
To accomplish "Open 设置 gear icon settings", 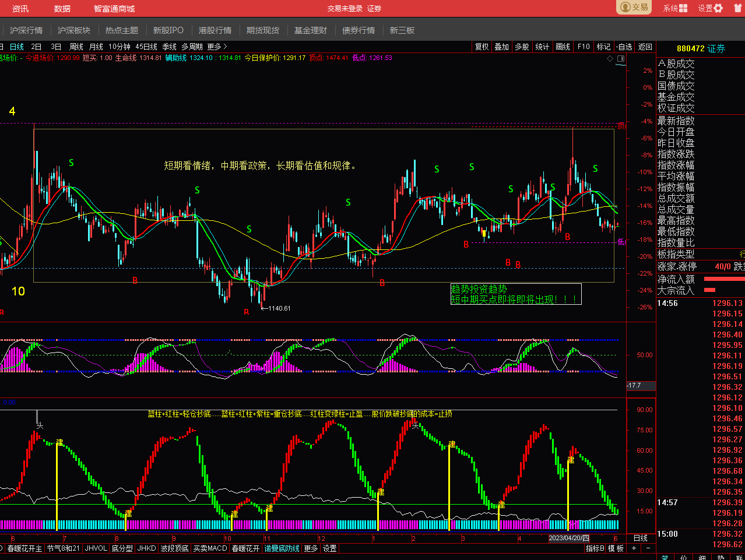I will 718,8.
